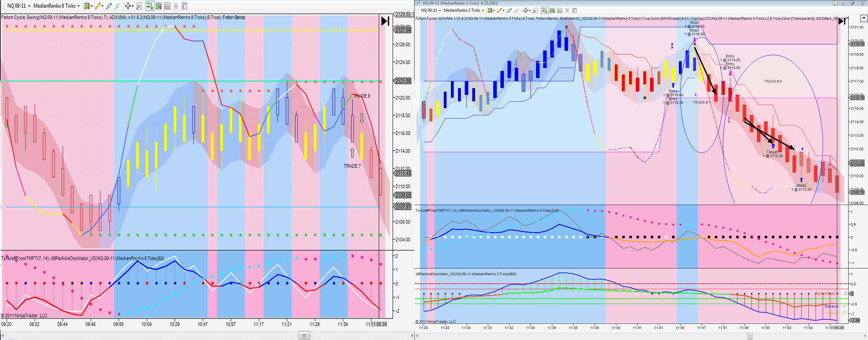
Task: Open Properties on the 3 Ticks chart toolbar
Action: pyautogui.click(x=575, y=10)
